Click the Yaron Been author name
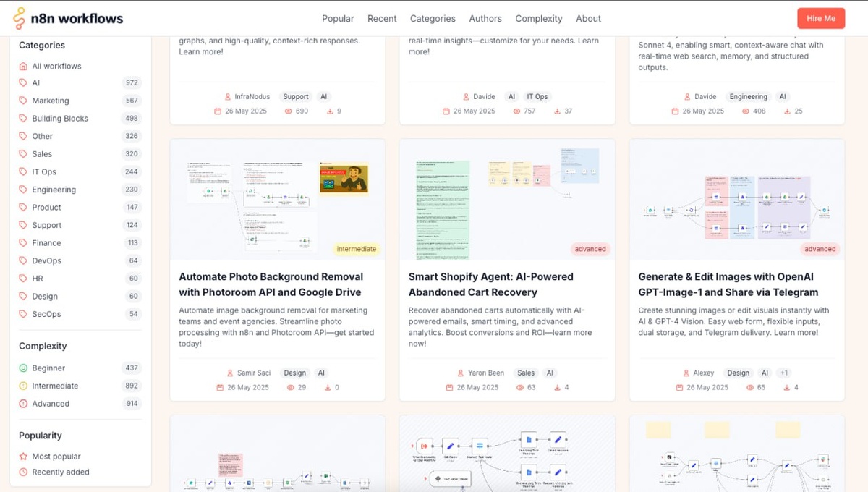 coord(488,373)
